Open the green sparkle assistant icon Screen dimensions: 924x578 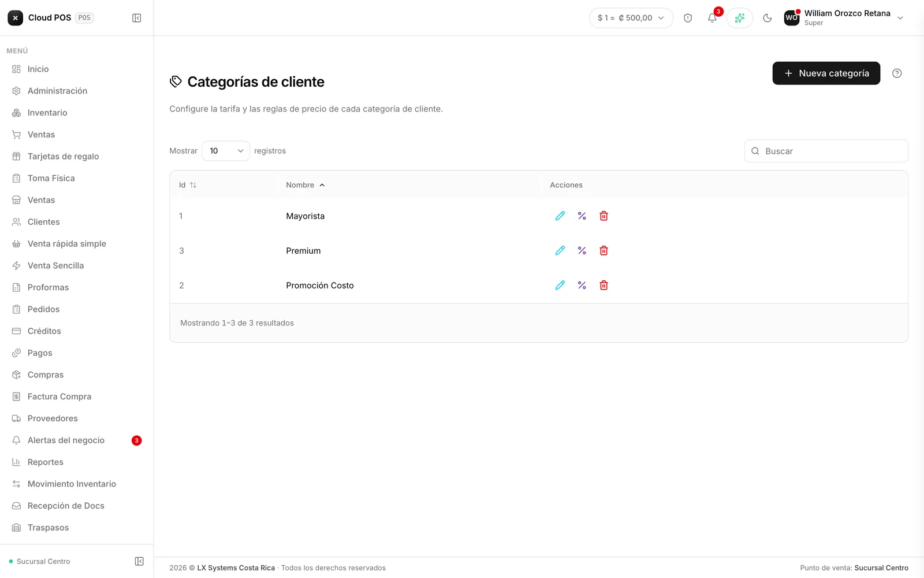pyautogui.click(x=739, y=18)
